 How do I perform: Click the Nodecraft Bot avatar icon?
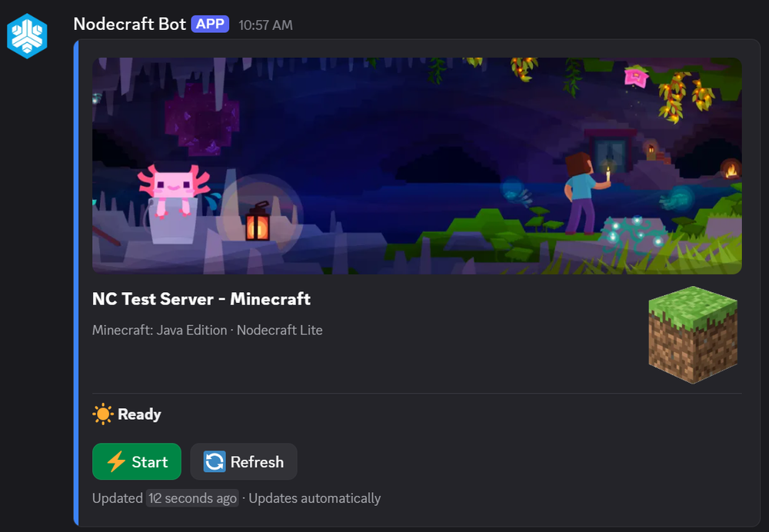pyautogui.click(x=27, y=36)
